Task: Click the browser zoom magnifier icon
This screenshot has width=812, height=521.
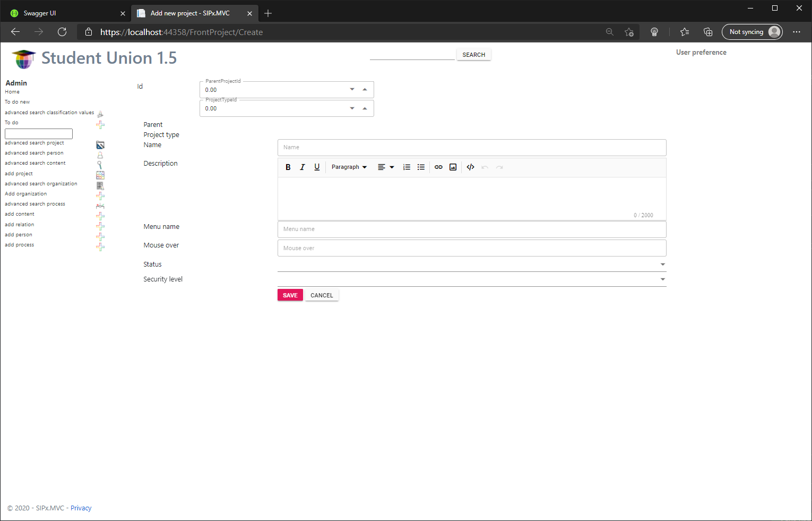Action: coord(610,32)
